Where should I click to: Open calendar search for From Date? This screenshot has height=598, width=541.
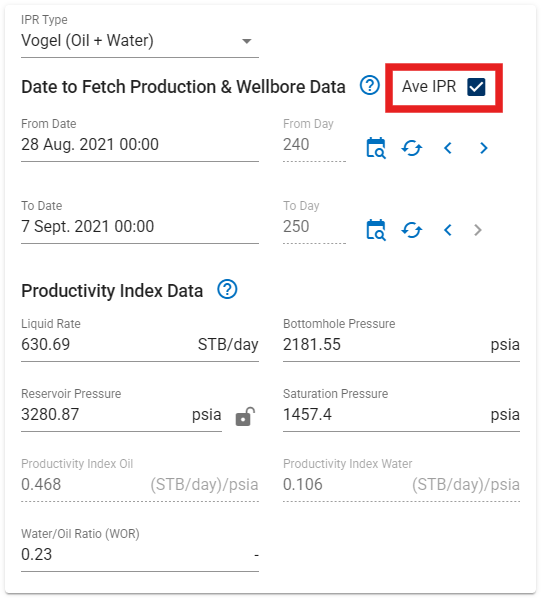(376, 148)
